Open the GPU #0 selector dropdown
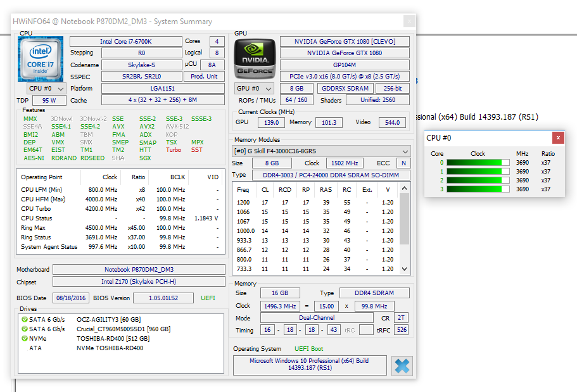 click(x=254, y=89)
